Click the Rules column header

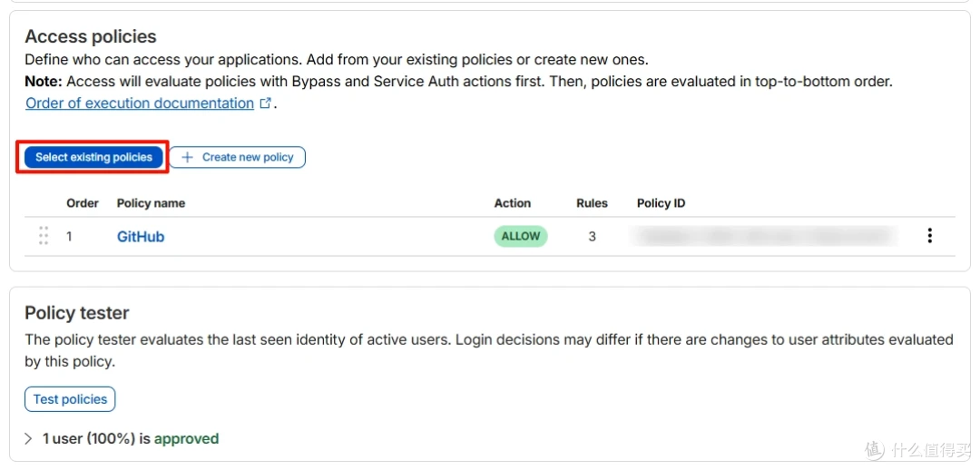coord(592,203)
